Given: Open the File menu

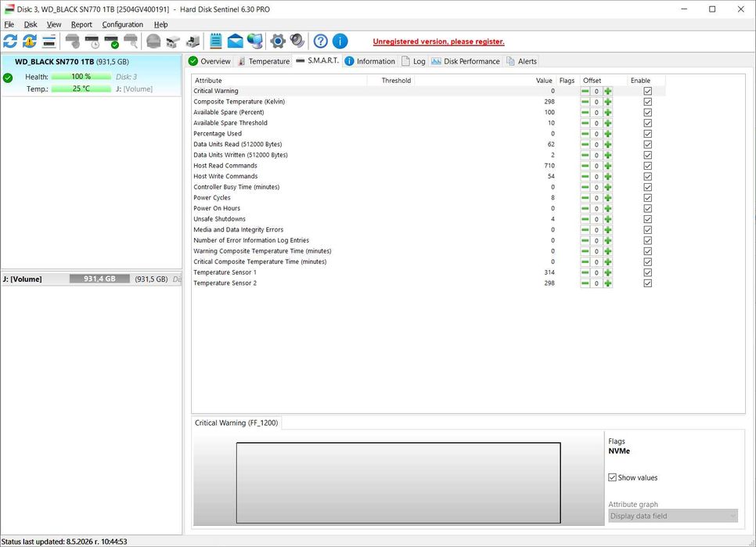Looking at the screenshot, I should click(x=9, y=24).
